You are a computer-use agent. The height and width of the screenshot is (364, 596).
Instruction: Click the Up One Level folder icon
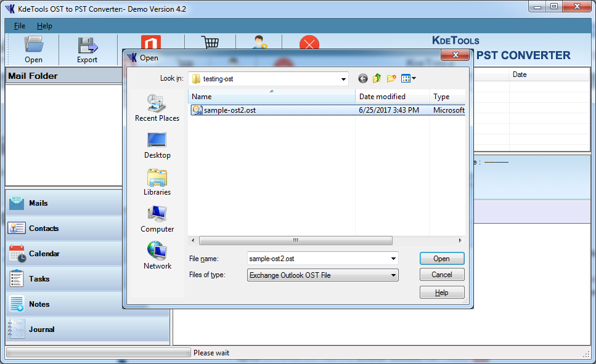click(x=377, y=79)
